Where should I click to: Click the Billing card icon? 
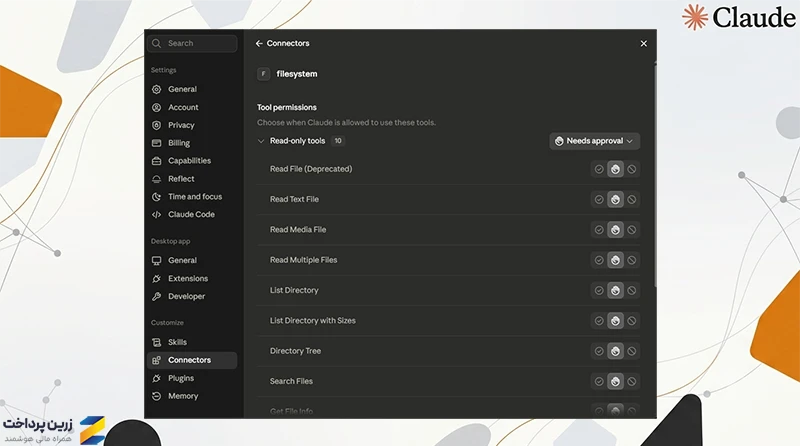tap(157, 143)
